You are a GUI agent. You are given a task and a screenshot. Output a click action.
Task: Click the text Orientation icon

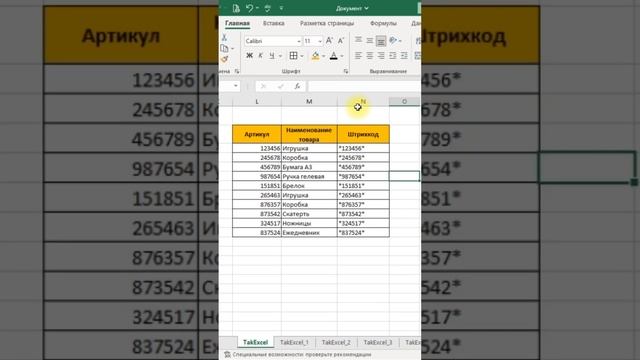point(393,40)
